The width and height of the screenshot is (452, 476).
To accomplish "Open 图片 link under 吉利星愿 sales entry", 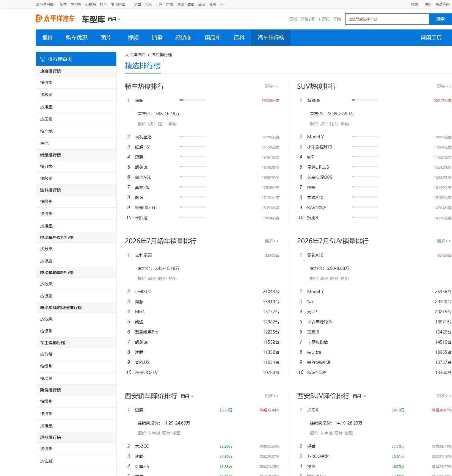I will pyautogui.click(x=162, y=278).
